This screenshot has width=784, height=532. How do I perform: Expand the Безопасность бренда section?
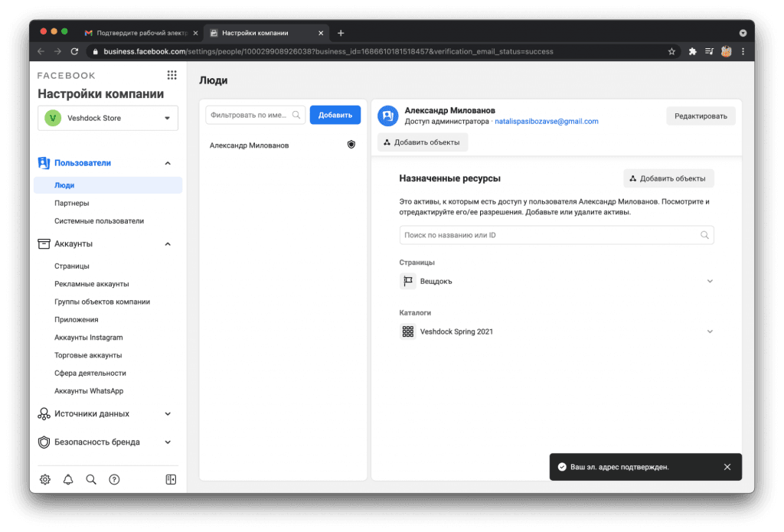coord(168,442)
